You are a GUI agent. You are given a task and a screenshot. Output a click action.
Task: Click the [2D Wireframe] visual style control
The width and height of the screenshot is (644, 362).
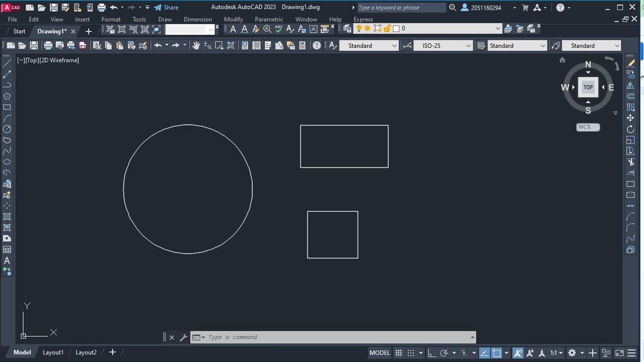coord(59,60)
